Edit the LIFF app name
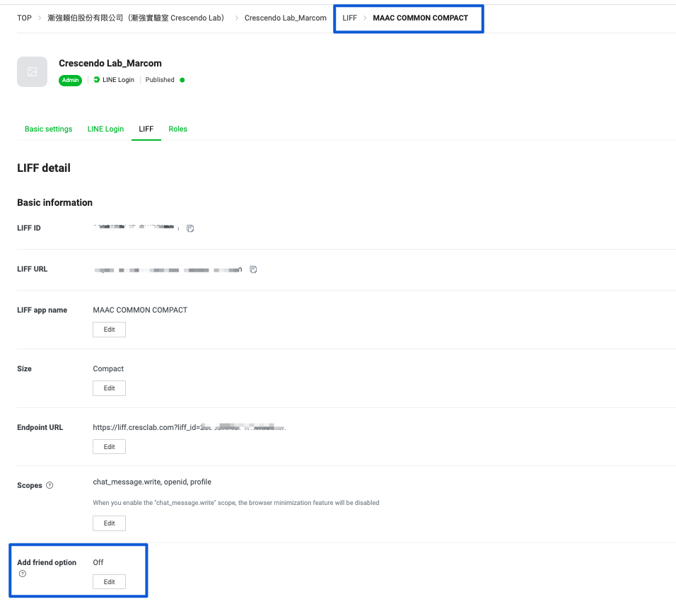This screenshot has height=616, width=676. (109, 330)
